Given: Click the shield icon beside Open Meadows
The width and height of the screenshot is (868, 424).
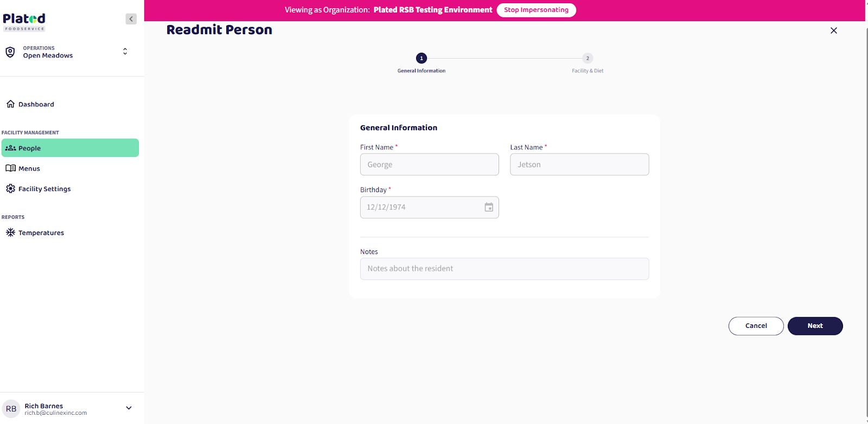Looking at the screenshot, I should click(10, 52).
